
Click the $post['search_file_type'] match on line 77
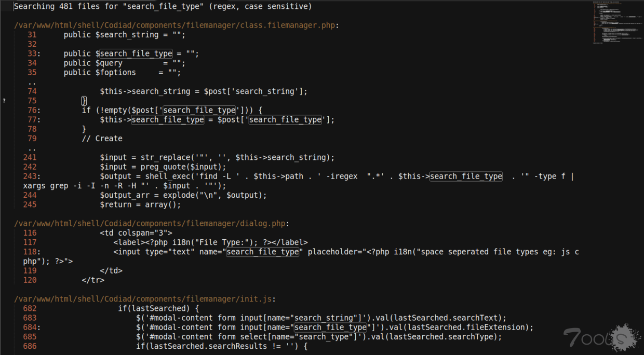[x=285, y=119]
